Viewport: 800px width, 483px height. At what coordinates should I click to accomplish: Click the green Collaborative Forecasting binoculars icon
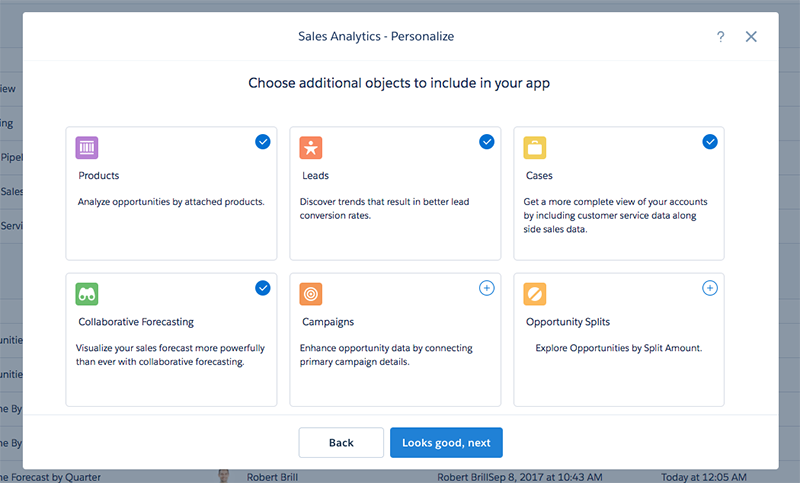(87, 294)
